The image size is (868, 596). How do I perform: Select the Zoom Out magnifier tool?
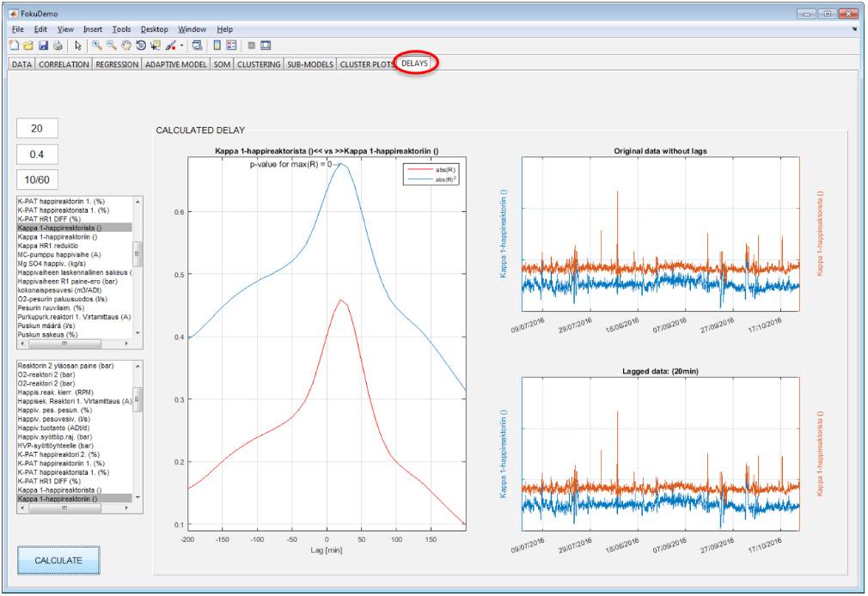tap(111, 46)
